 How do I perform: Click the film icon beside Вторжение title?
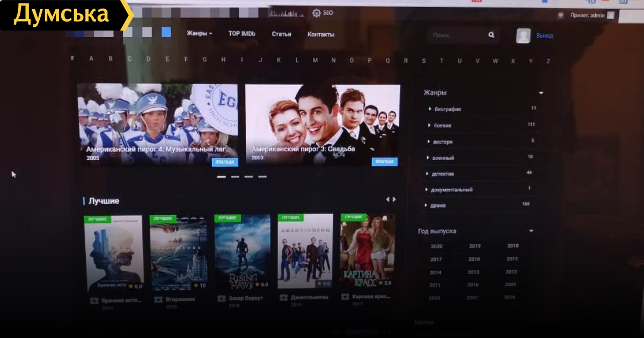[x=158, y=299]
